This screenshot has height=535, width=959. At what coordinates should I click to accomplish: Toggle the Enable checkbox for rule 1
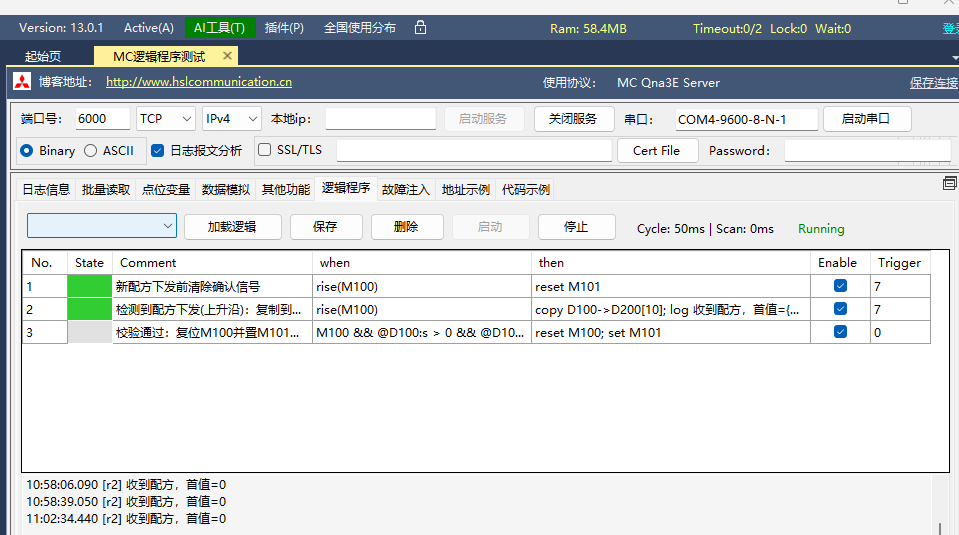(840, 286)
